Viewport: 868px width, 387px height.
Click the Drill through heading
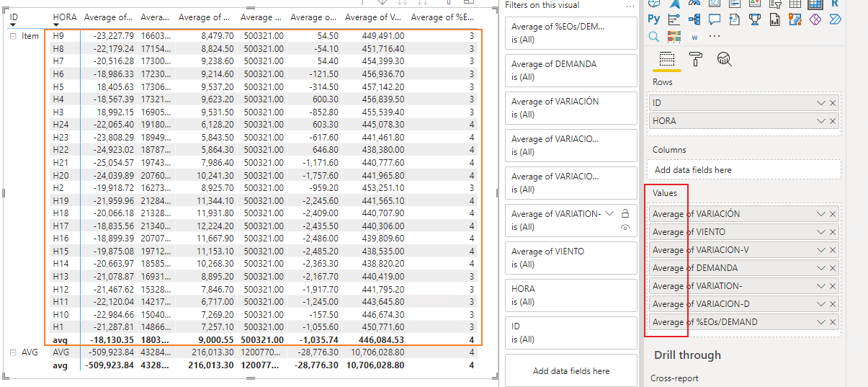click(687, 355)
